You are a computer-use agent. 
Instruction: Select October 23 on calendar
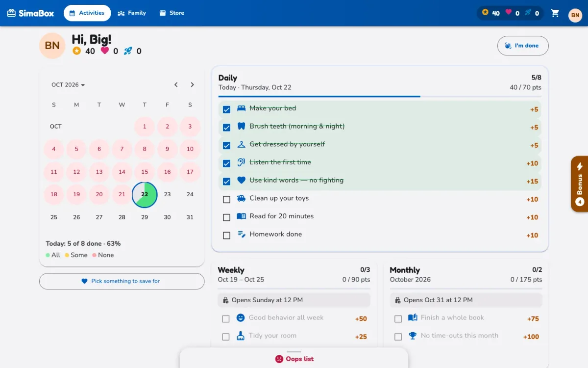pos(167,195)
